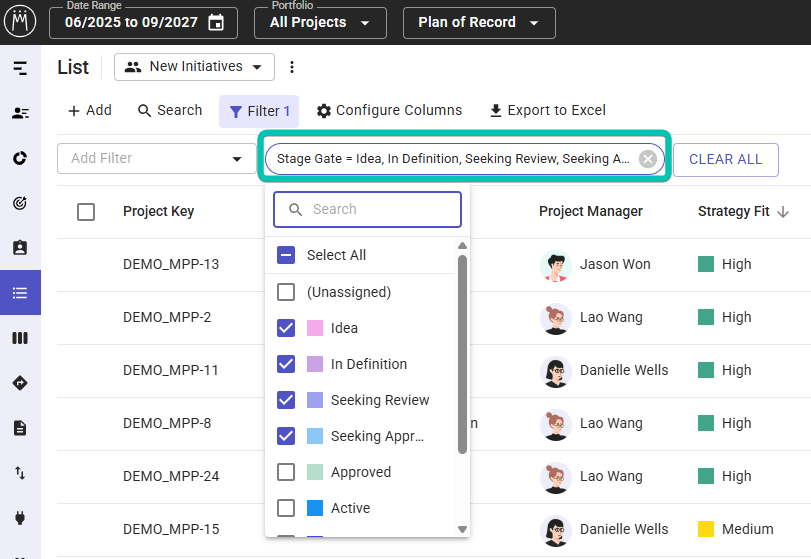Click Export to Excel
The image size is (811, 559).
tap(547, 111)
